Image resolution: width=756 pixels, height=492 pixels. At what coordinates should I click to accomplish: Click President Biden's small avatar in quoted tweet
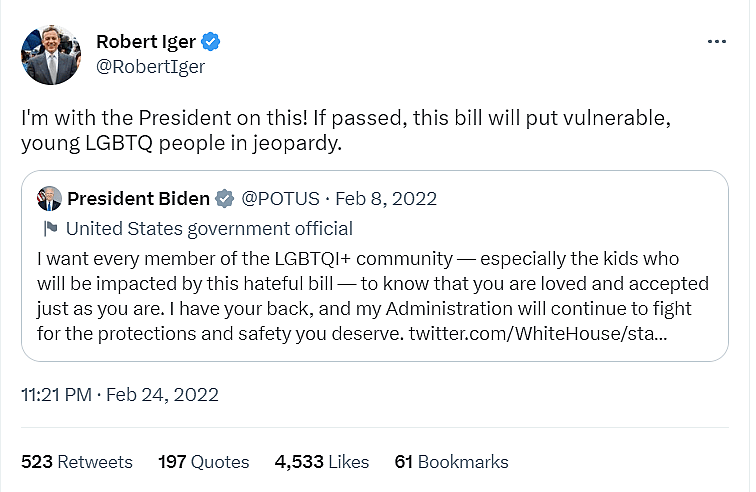pos(49,198)
